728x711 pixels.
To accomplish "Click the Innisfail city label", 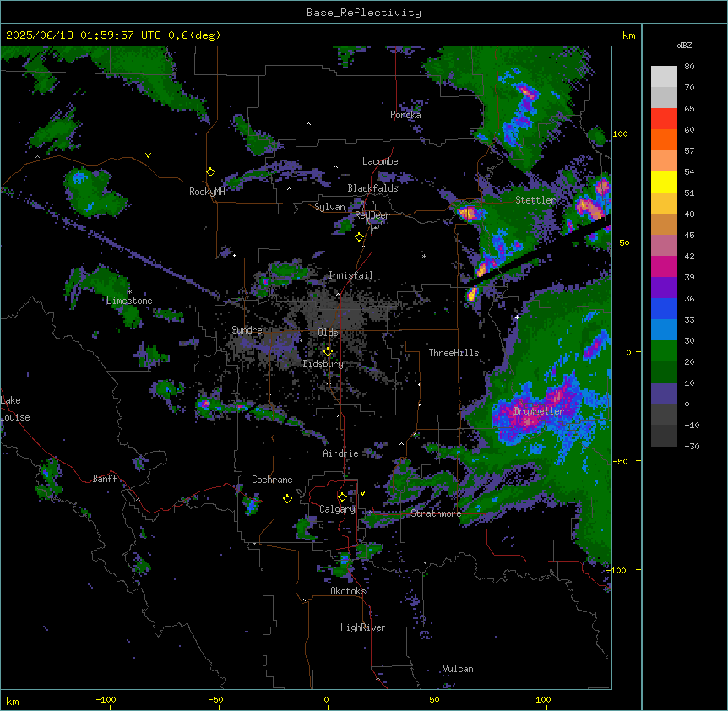I will (350, 275).
